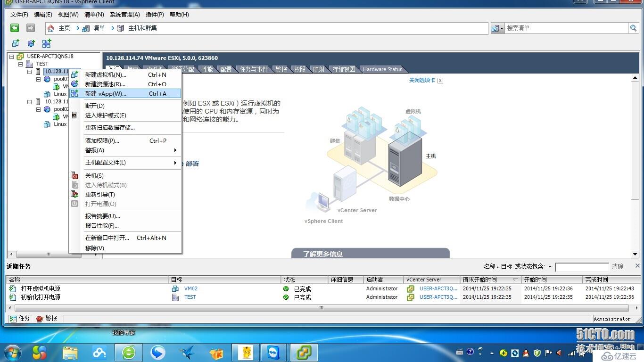Choose 断开(D) from context menu
Image resolution: width=644 pixels, height=362 pixels.
click(x=125, y=106)
